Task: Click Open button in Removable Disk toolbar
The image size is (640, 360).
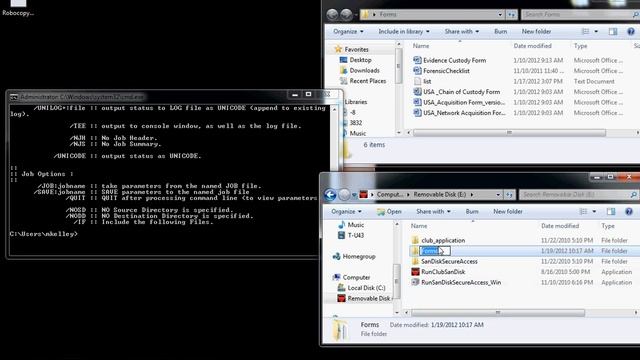Action: [389, 211]
